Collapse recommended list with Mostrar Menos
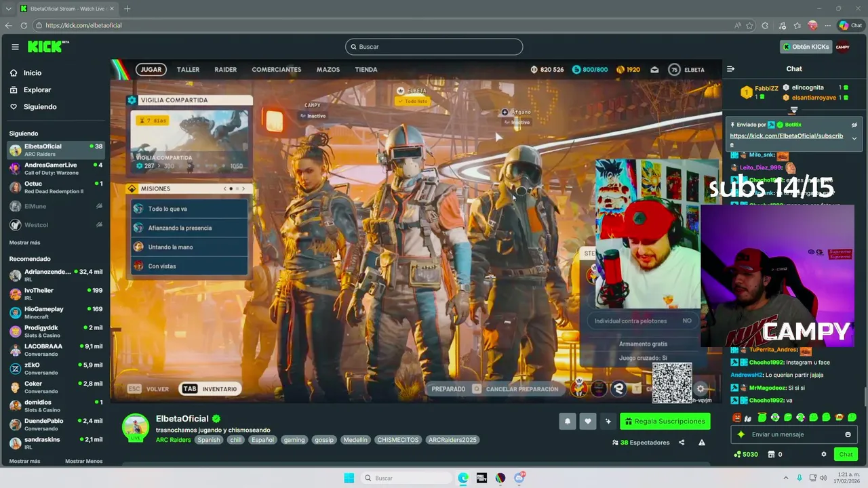The height and width of the screenshot is (488, 868). click(83, 462)
